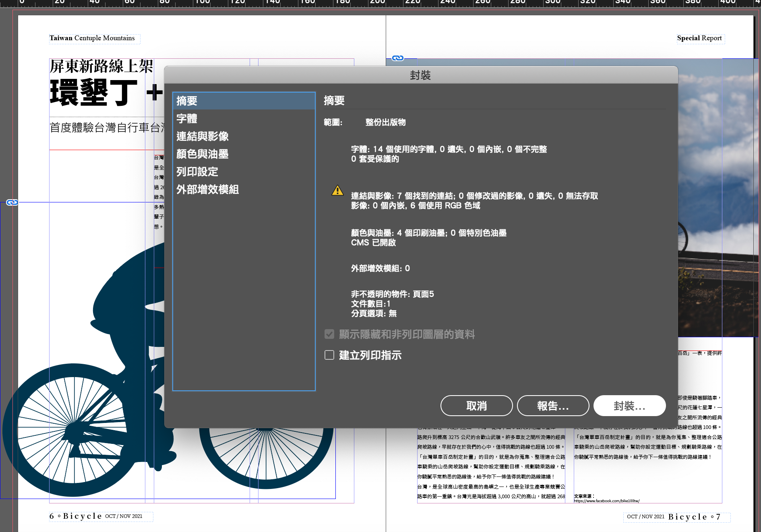
Task: Select the "Taiwan Centuple Mountains" header text frame
Action: click(x=93, y=38)
